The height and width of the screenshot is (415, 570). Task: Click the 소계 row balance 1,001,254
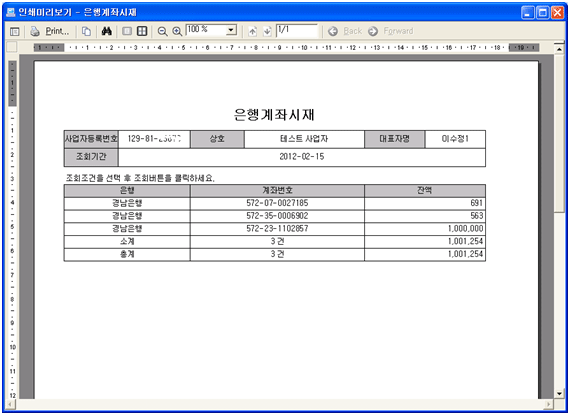466,241
